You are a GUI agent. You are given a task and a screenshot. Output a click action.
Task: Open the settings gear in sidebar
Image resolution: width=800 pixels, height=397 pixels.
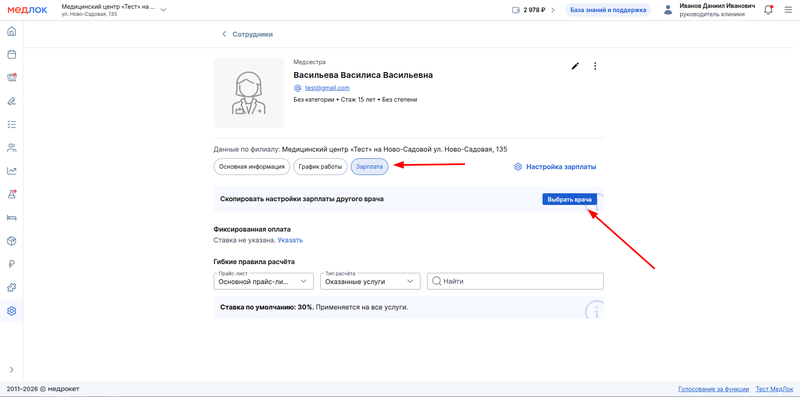tap(11, 311)
